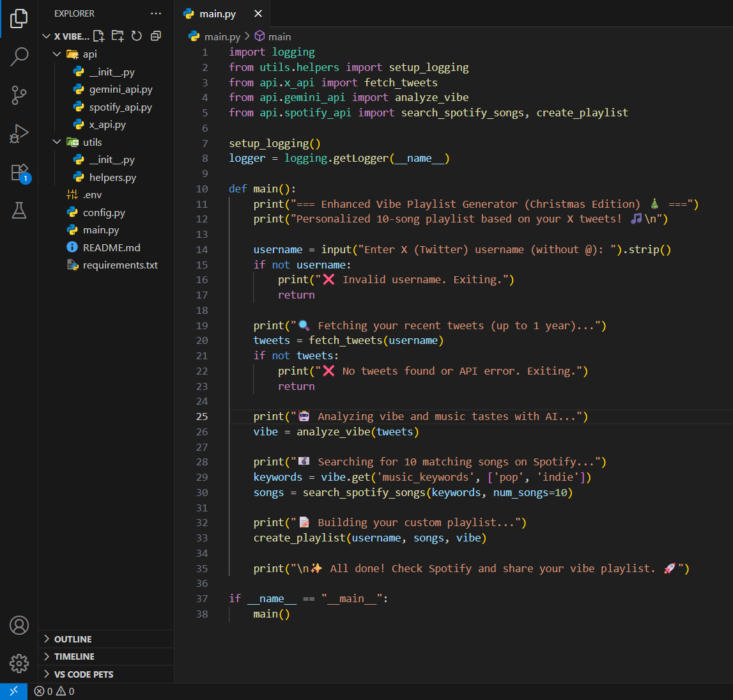The width and height of the screenshot is (733, 700).
Task: Select the main.py editor tab
Action: coord(217,13)
